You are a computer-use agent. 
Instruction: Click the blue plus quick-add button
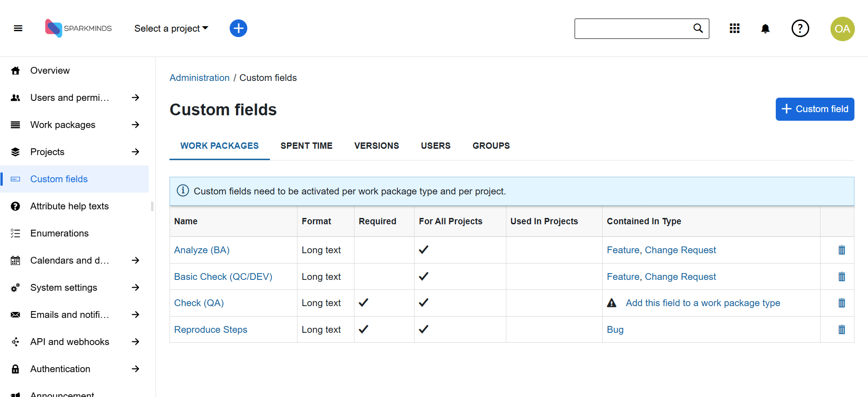[x=238, y=28]
